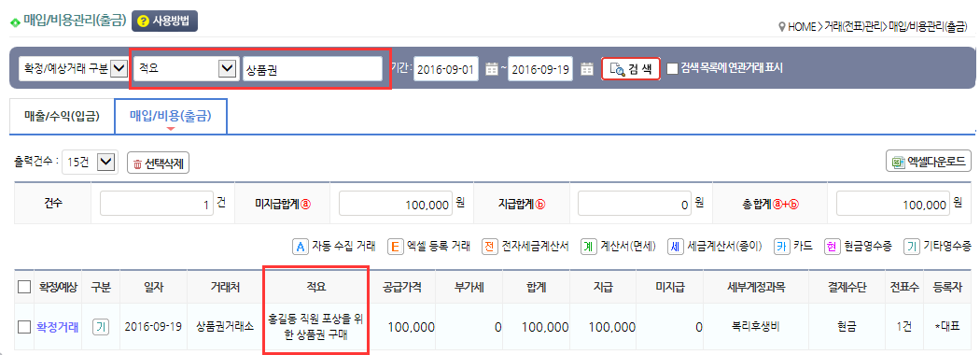Click the 공급가격 column header
This screenshot has height=355, width=980.
click(x=402, y=288)
